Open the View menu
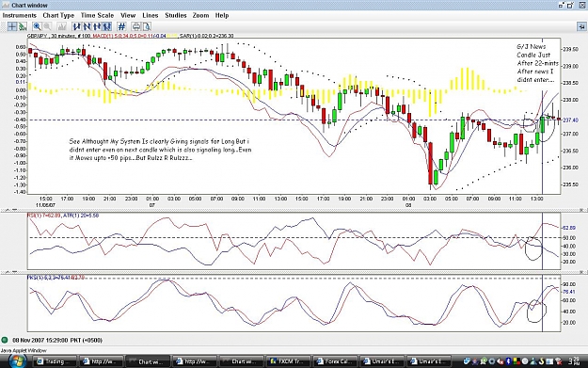 coord(128,15)
